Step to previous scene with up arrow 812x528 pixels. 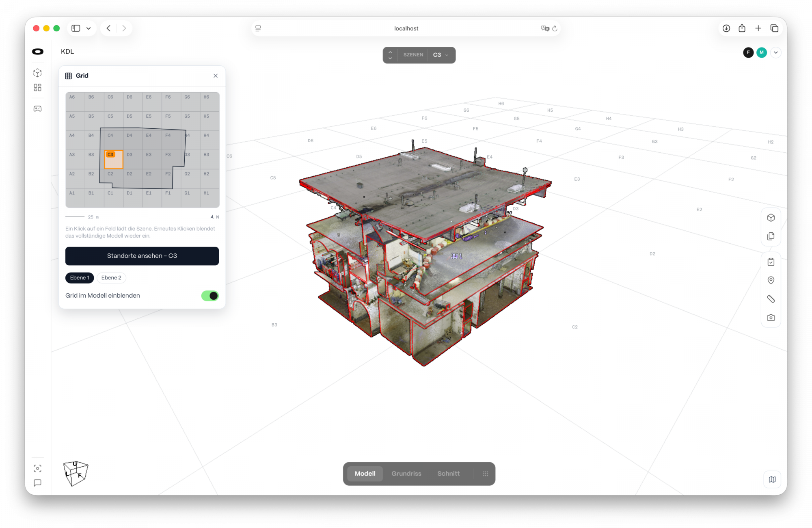390,52
